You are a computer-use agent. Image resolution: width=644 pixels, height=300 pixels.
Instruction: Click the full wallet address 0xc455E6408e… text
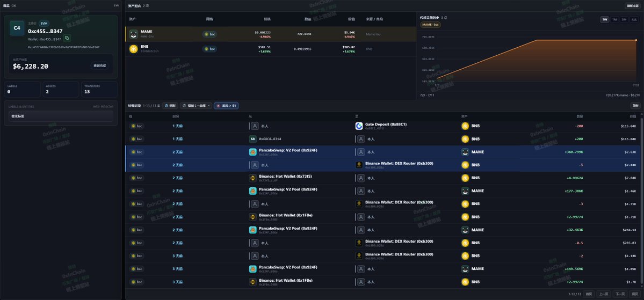(64, 47)
